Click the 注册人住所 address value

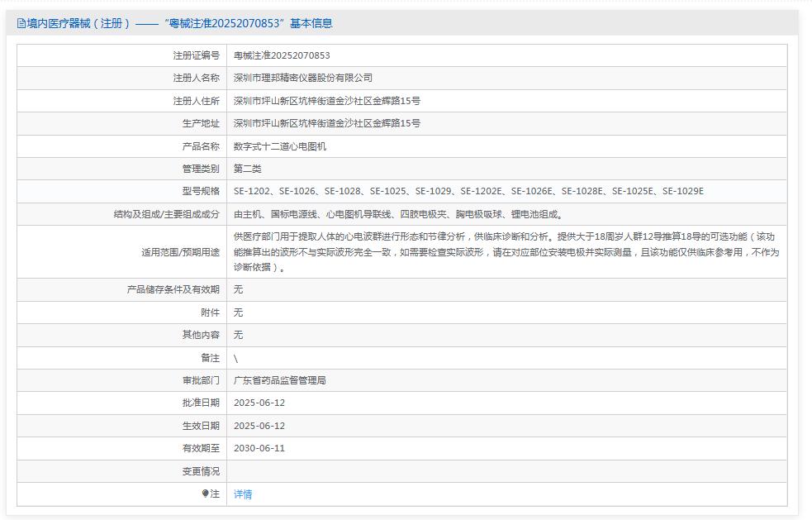327,101
